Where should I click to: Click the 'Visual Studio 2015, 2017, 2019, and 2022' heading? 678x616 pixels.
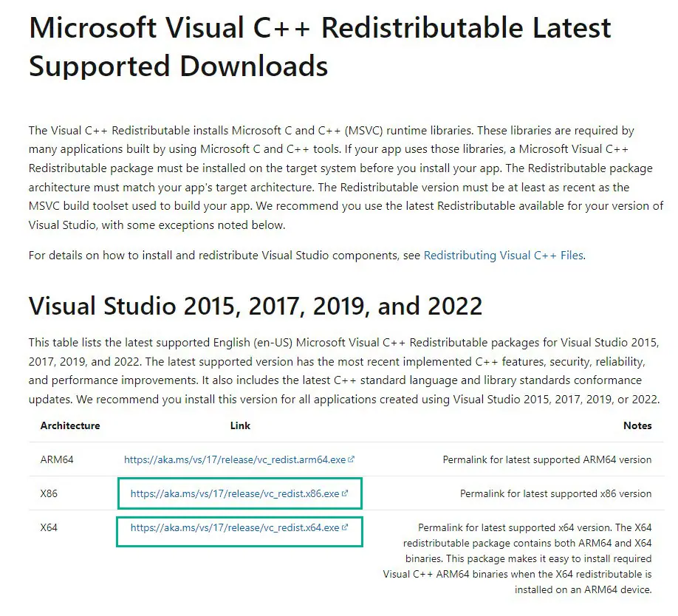(x=256, y=306)
